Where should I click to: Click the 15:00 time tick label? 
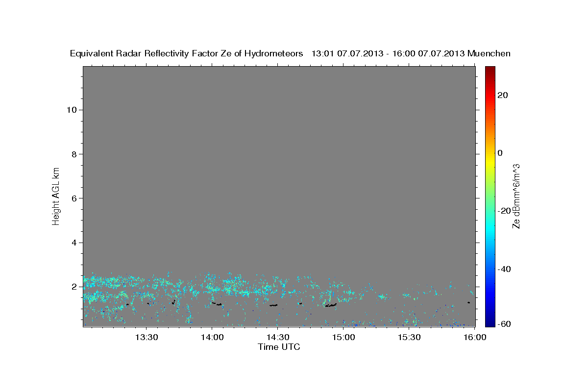(343, 337)
